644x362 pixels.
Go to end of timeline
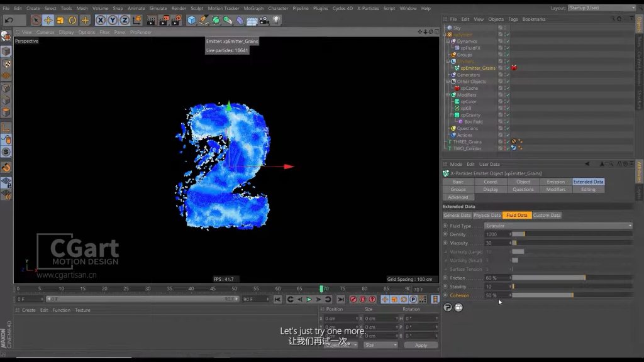[341, 300]
